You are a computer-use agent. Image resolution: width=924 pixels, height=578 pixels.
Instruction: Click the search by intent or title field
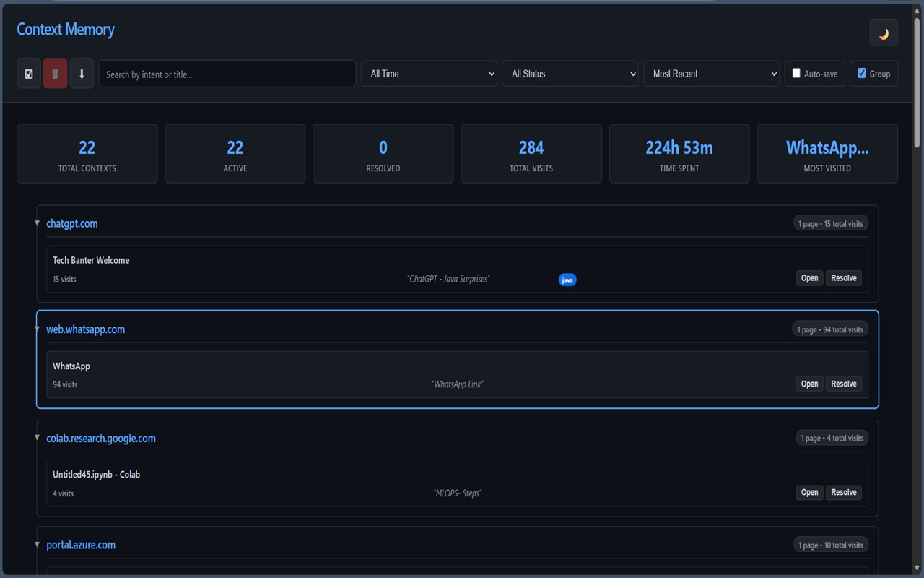(227, 74)
